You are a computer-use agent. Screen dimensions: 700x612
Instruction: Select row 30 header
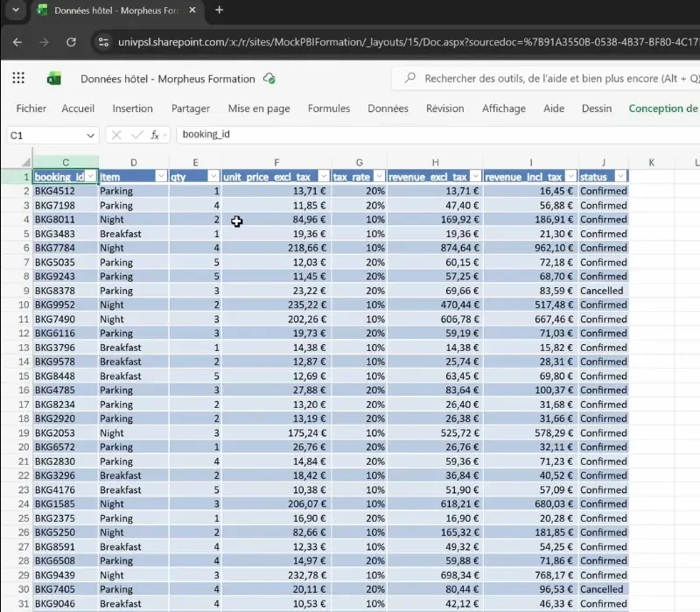tap(17, 589)
